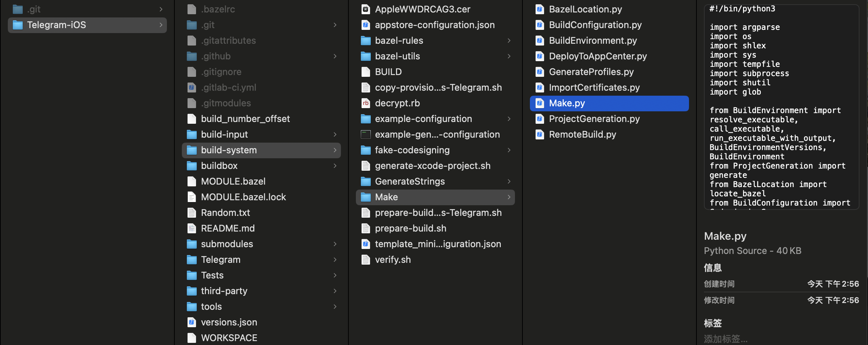868x345 pixels.
Task: Click the build-system folder icon
Action: (192, 150)
